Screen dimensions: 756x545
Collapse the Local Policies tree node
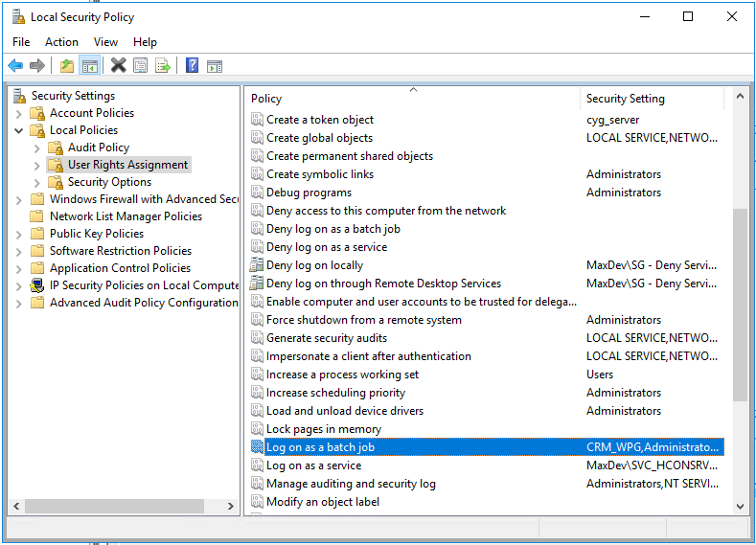19,130
